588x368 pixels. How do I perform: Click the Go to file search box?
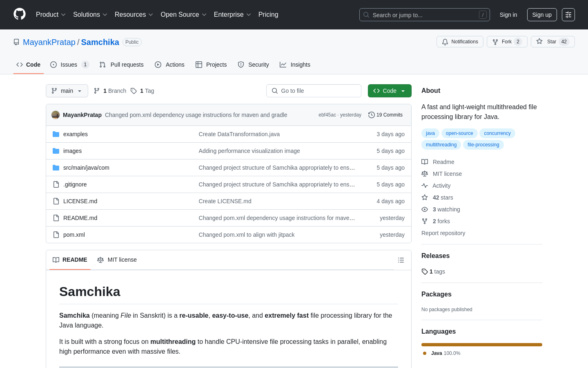pos(314,91)
